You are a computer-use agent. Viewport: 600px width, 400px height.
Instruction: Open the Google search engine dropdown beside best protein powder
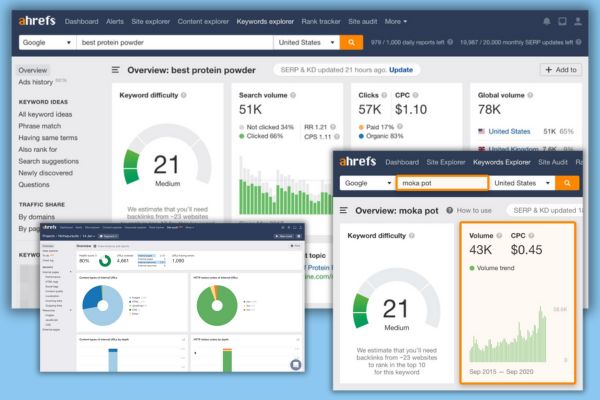[x=47, y=42]
